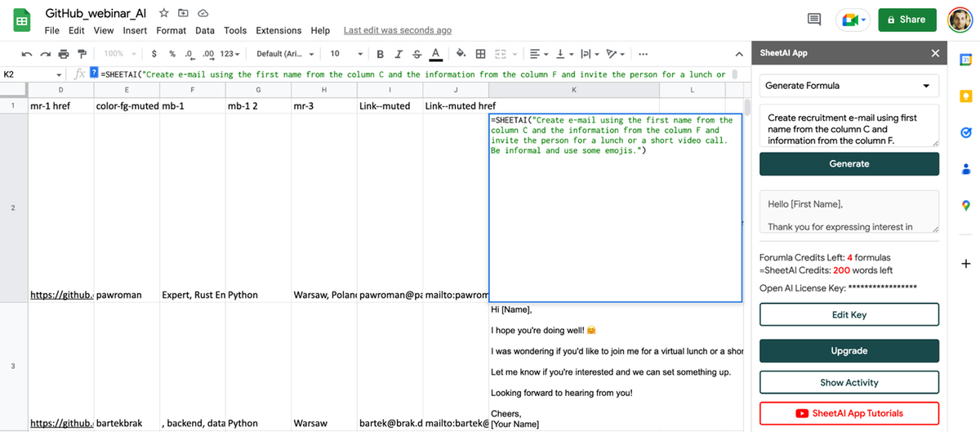Open Google Calendar side panel icon
This screenshot has width=980, height=432.
(x=965, y=60)
